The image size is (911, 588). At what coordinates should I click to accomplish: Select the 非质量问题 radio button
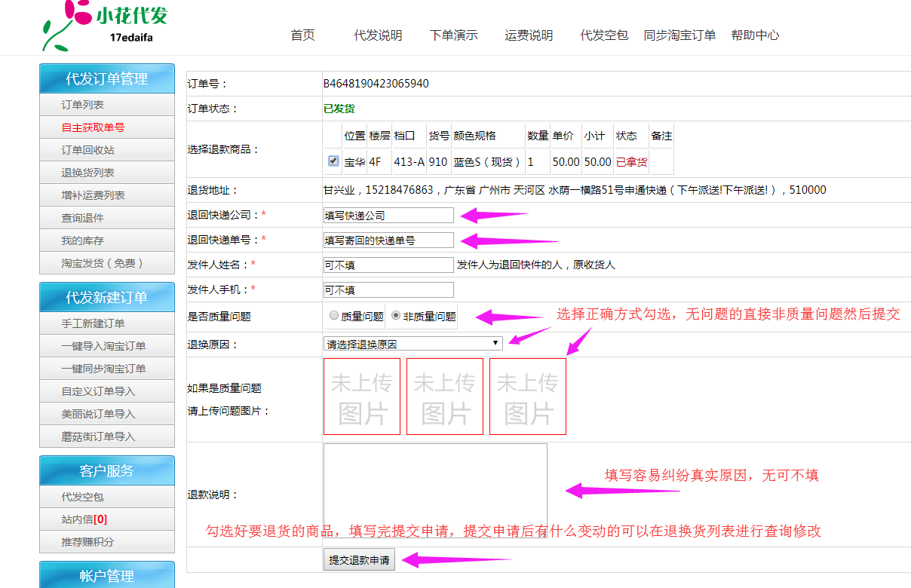click(396, 317)
